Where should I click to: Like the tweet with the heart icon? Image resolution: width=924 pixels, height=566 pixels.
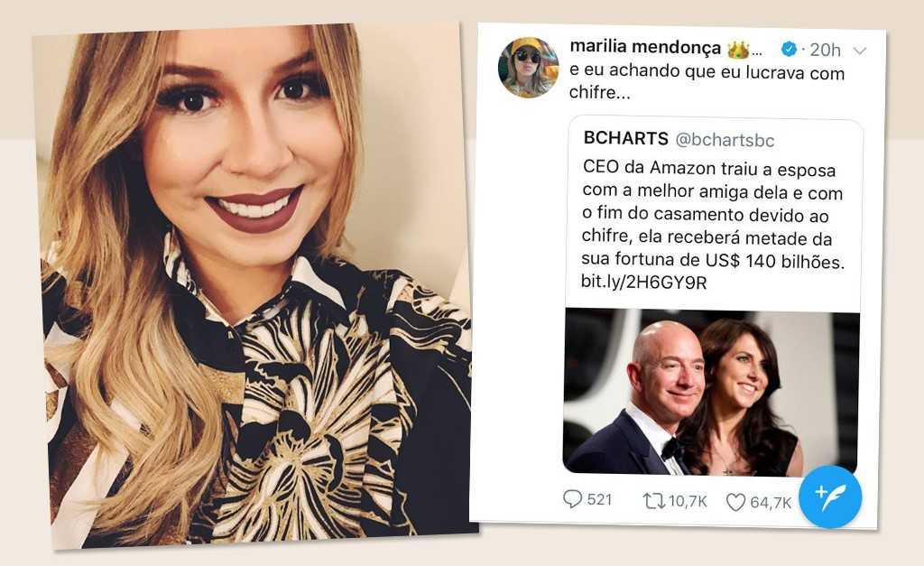coord(735,502)
